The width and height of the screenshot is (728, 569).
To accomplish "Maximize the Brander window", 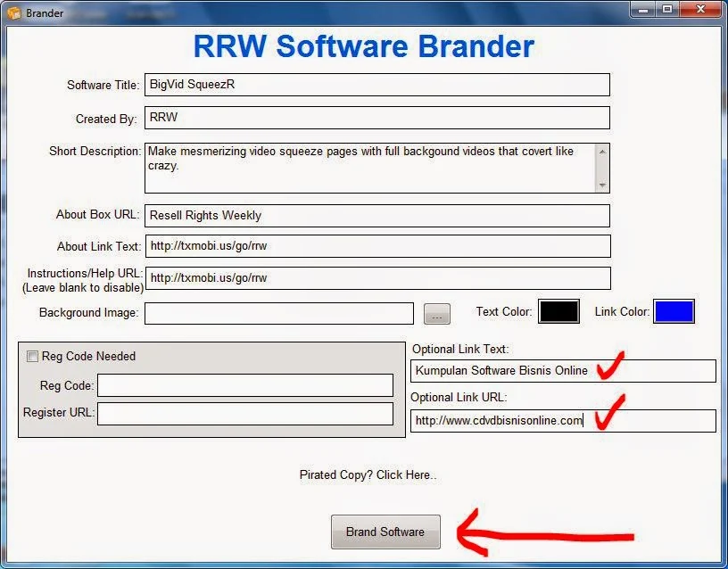I will [667, 9].
